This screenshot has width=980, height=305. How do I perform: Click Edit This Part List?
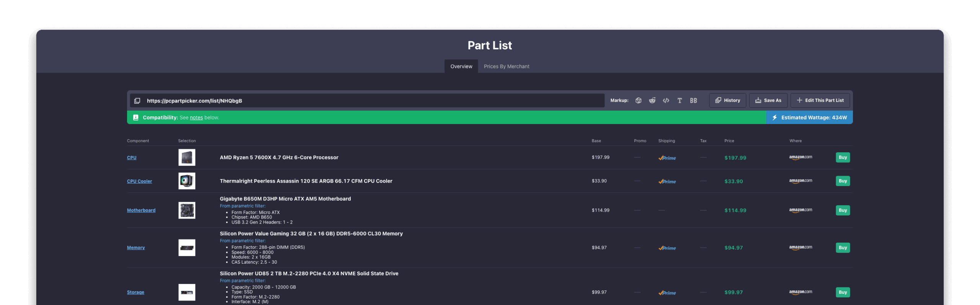(820, 100)
